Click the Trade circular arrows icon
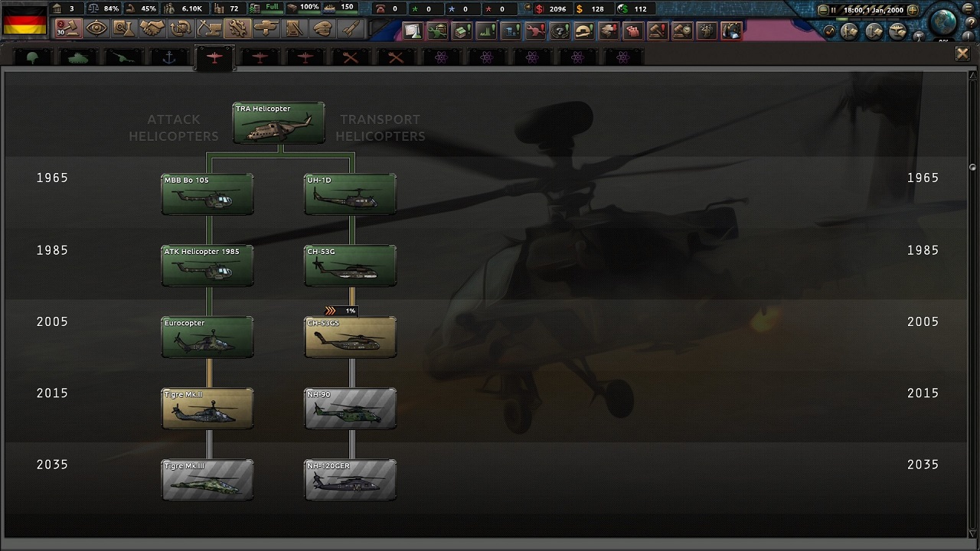Viewport: 980px width, 551px height. (x=181, y=29)
